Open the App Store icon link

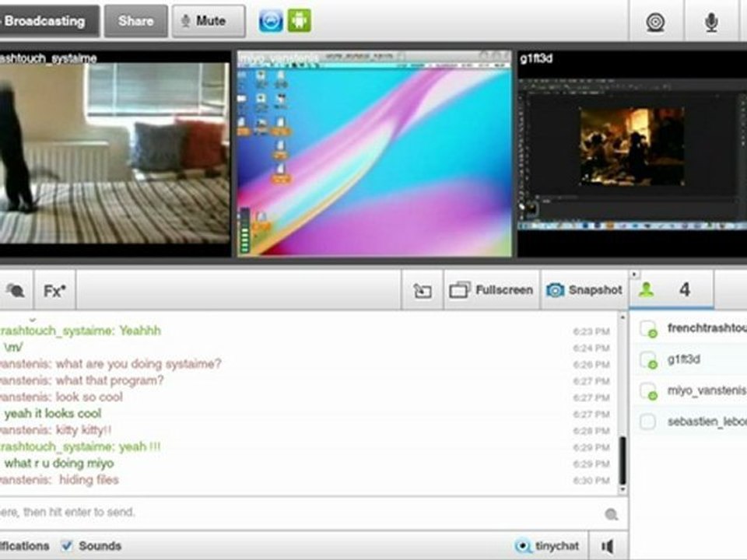click(271, 21)
